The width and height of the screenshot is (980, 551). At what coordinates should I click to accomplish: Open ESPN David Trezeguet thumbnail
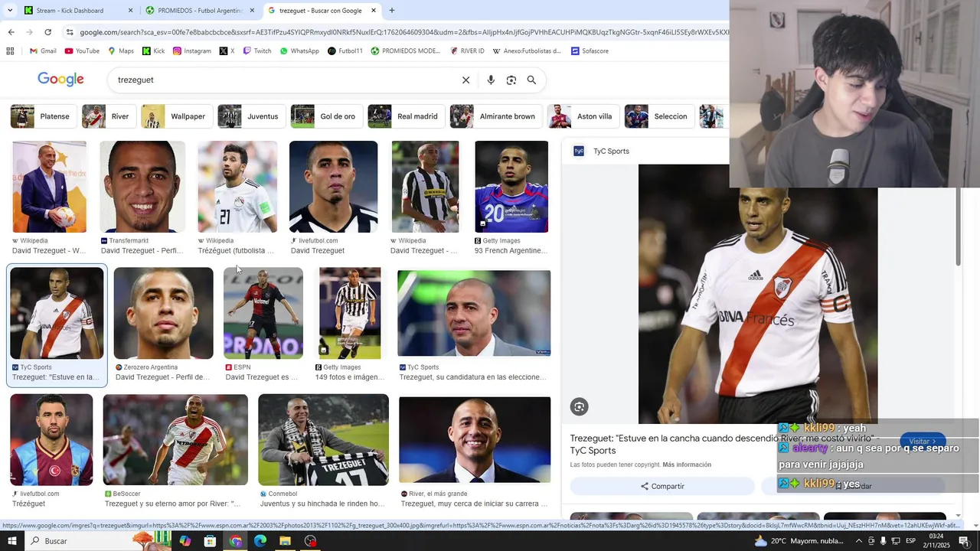pyautogui.click(x=263, y=313)
